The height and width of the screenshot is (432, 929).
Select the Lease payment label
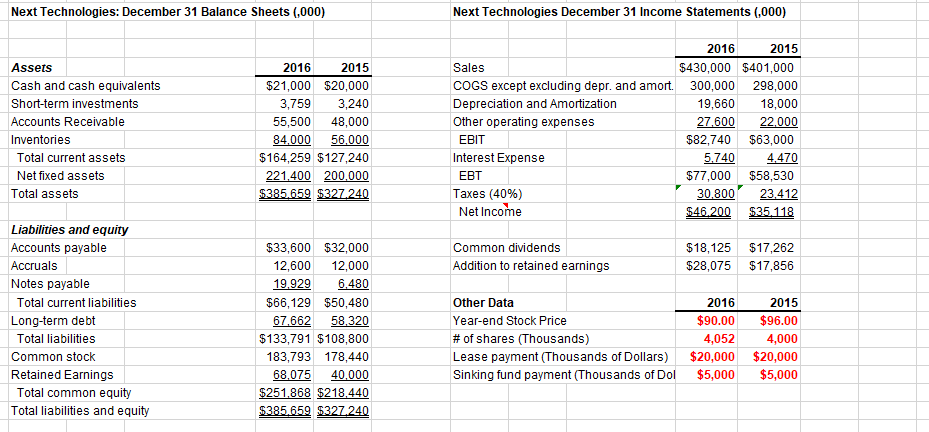560,357
